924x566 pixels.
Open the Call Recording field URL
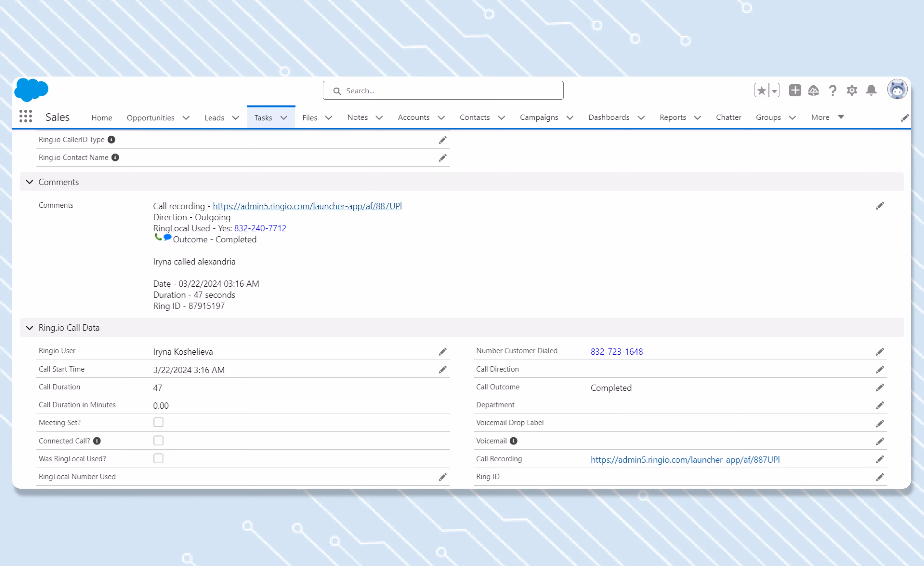pos(685,459)
